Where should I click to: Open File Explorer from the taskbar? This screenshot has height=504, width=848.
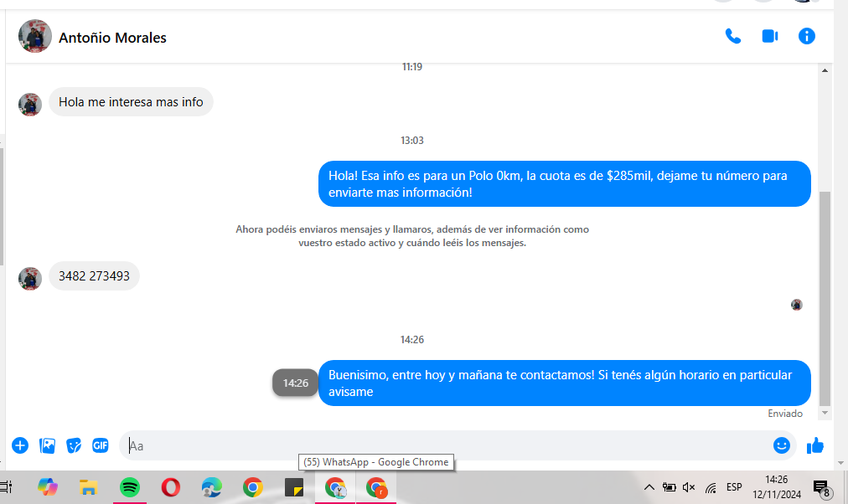tap(88, 487)
